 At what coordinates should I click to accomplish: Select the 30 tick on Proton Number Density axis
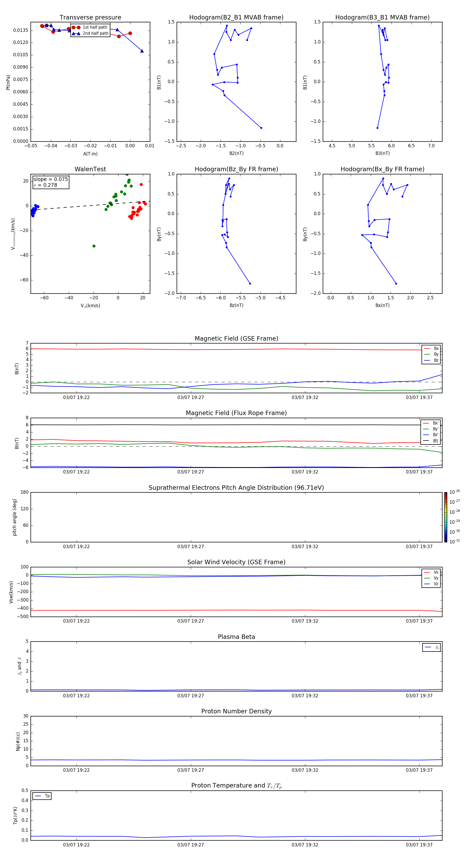25,716
